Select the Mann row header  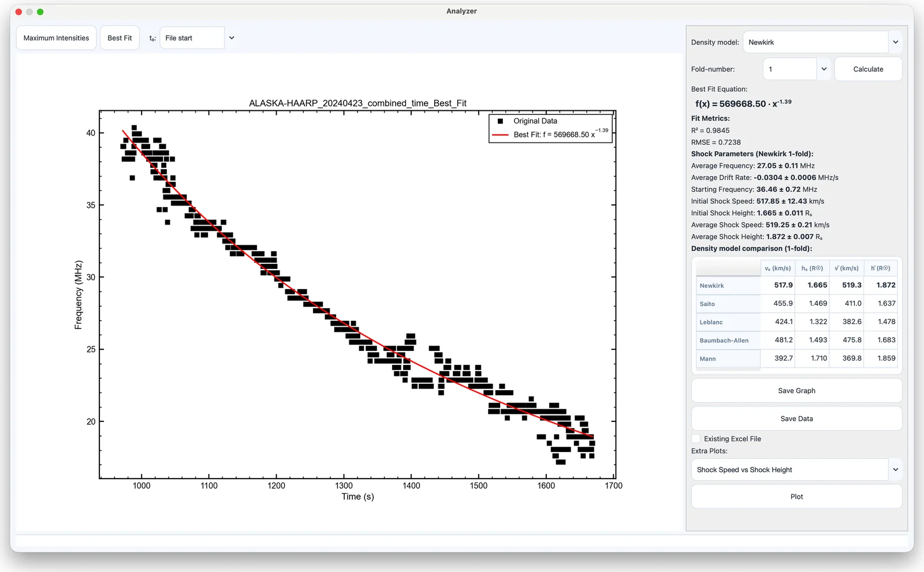point(728,358)
